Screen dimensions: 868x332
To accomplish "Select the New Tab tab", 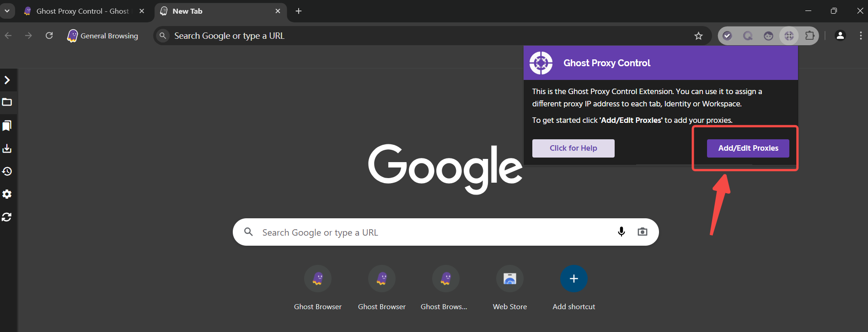I will [x=221, y=11].
